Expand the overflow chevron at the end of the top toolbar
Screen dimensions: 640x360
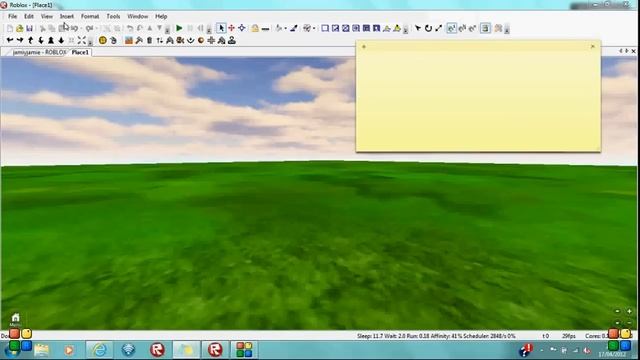pos(507,29)
